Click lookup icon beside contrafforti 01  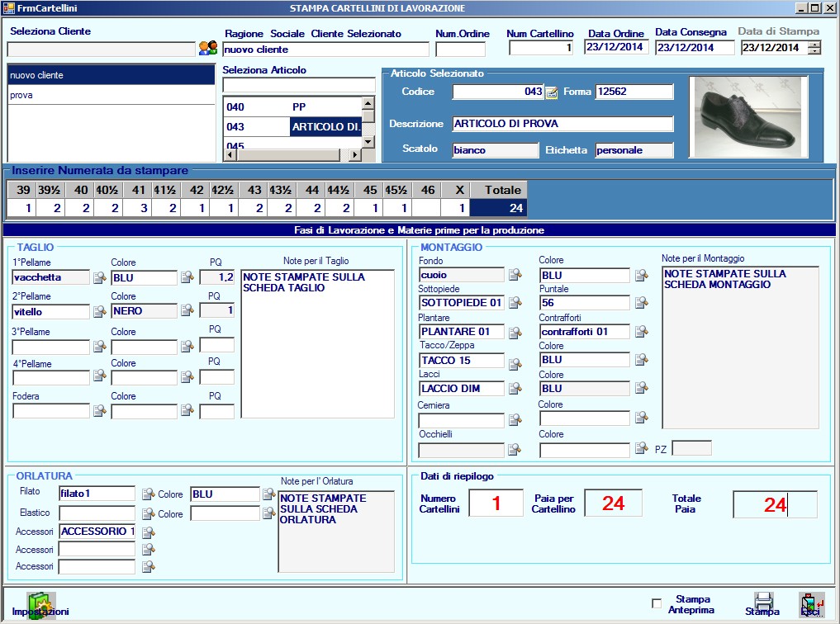(x=641, y=331)
